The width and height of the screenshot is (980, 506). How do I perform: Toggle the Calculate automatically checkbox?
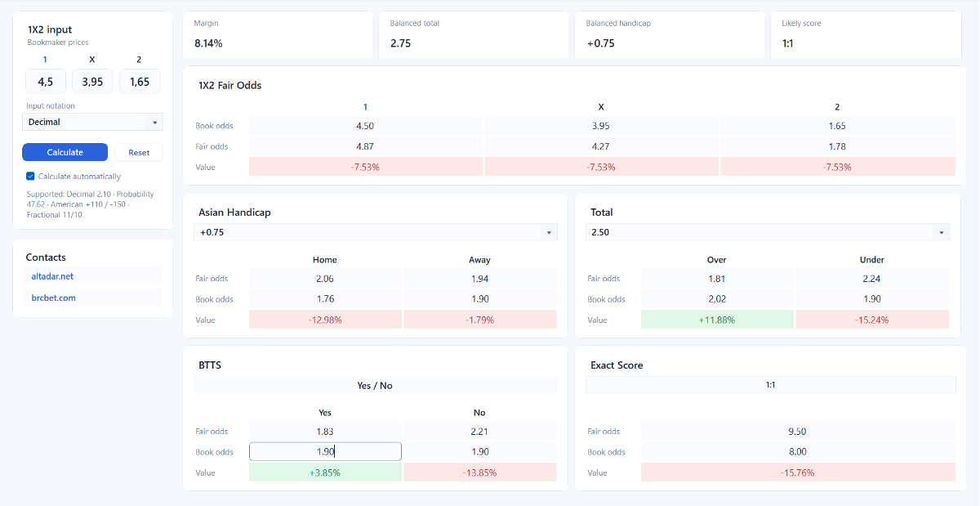(x=30, y=177)
